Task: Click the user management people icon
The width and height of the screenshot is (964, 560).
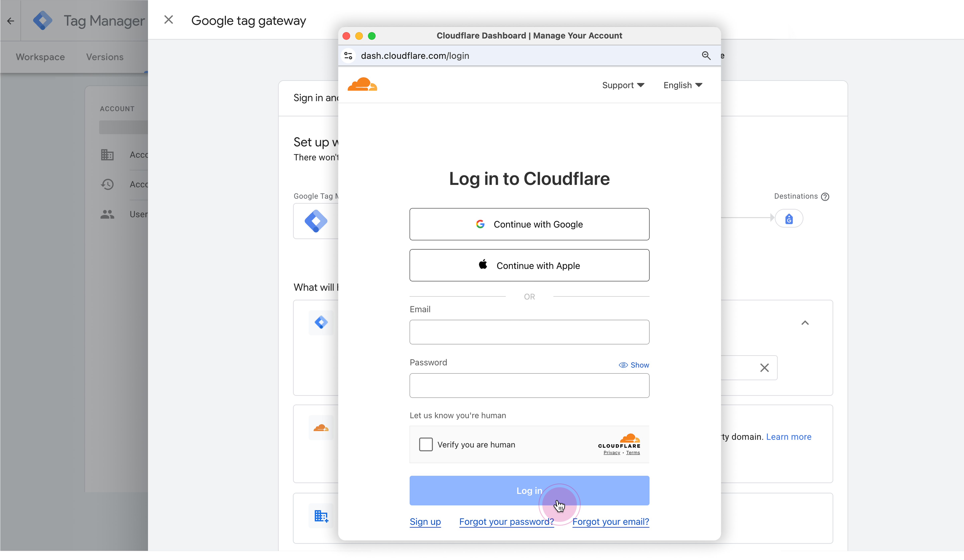Action: tap(107, 214)
